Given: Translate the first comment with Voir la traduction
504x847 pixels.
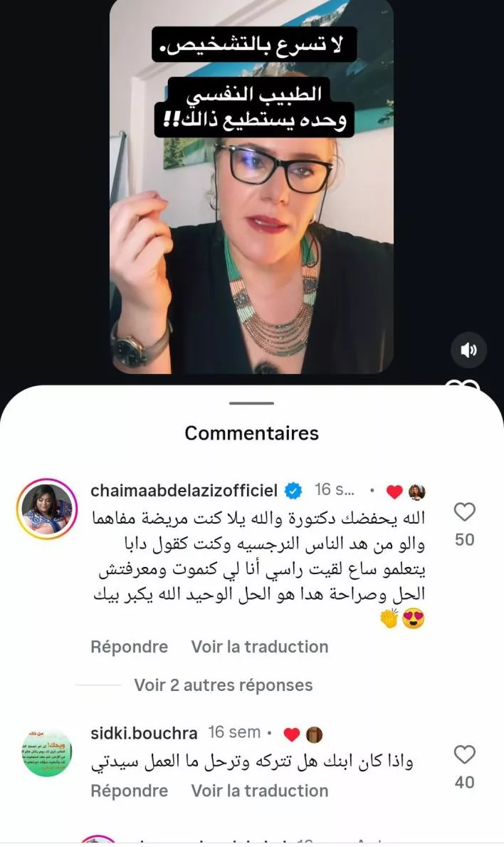Looking at the screenshot, I should click(260, 647).
